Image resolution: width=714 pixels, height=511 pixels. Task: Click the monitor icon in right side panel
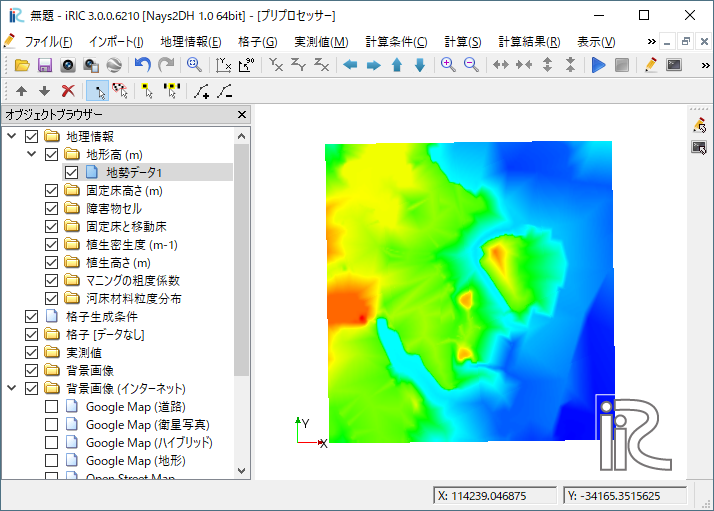pyautogui.click(x=699, y=148)
